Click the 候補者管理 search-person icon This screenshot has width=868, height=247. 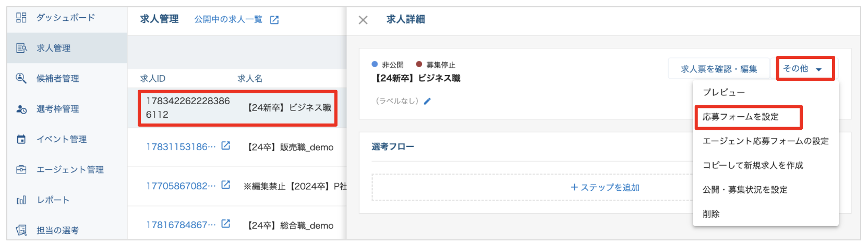[x=21, y=78]
